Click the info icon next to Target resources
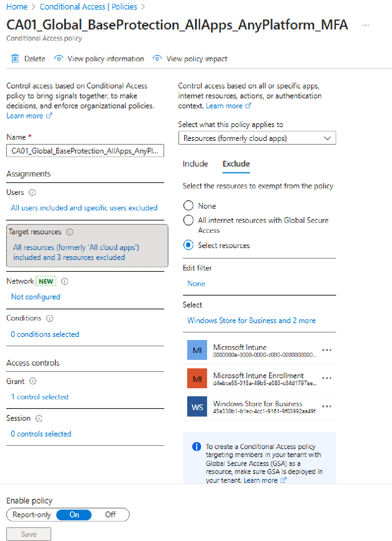The width and height of the screenshot is (392, 541). pyautogui.click(x=69, y=232)
